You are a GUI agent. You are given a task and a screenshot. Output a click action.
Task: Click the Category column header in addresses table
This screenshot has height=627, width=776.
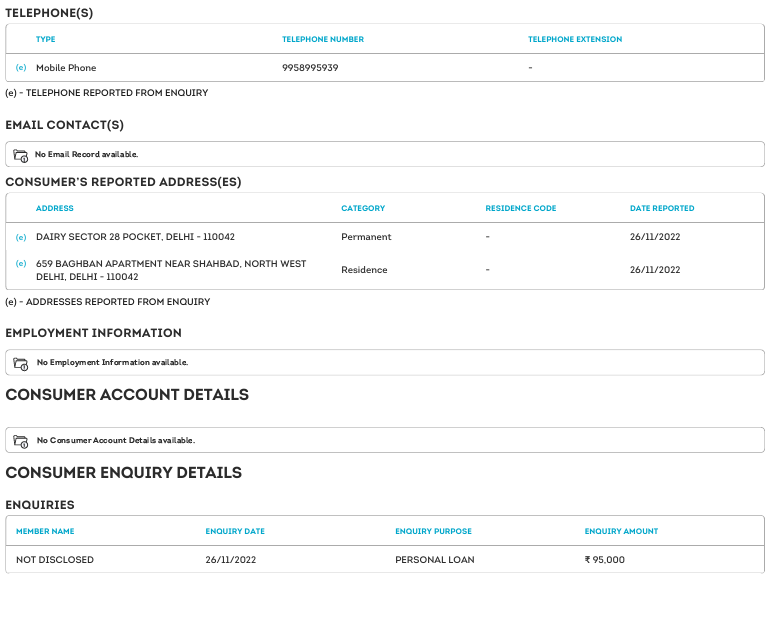tap(363, 209)
